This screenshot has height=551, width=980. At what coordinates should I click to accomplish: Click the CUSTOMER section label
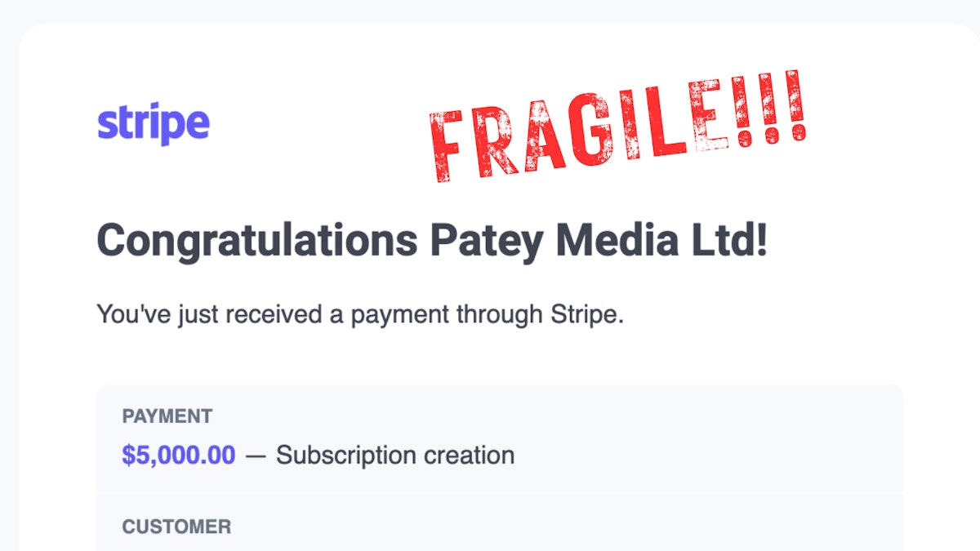(176, 527)
